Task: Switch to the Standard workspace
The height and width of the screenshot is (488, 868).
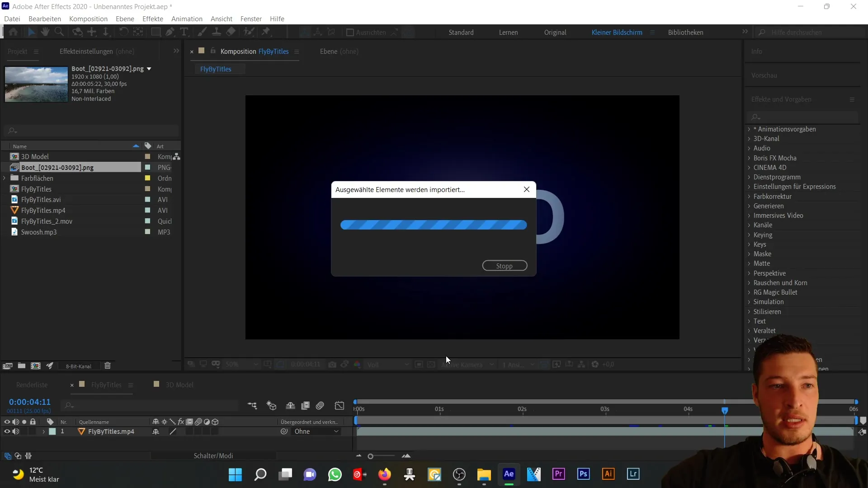Action: point(461,33)
